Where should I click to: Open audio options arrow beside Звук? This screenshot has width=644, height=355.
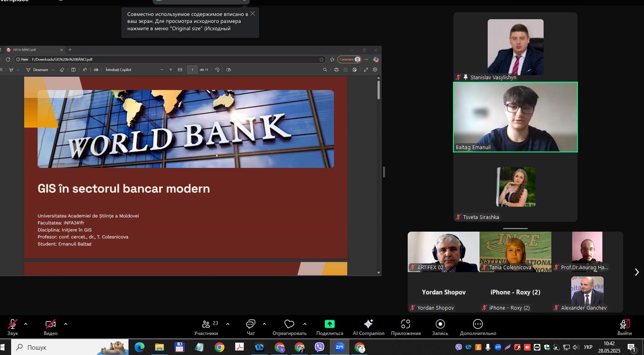[x=26, y=324]
